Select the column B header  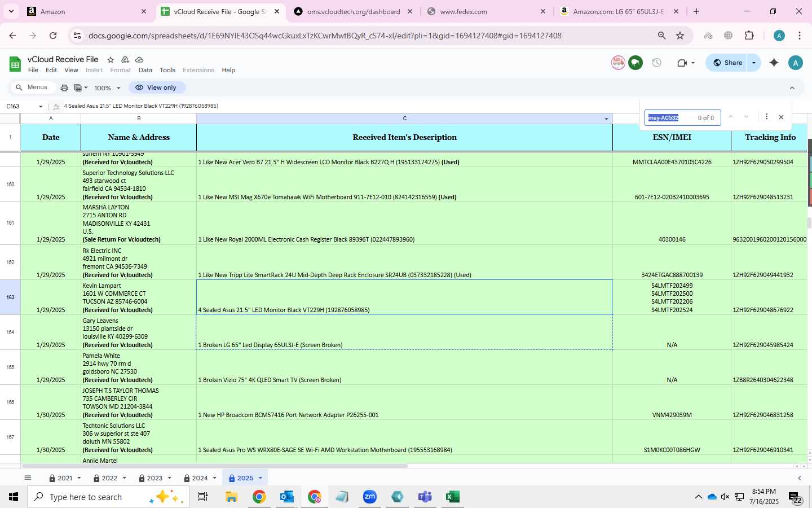(x=139, y=119)
